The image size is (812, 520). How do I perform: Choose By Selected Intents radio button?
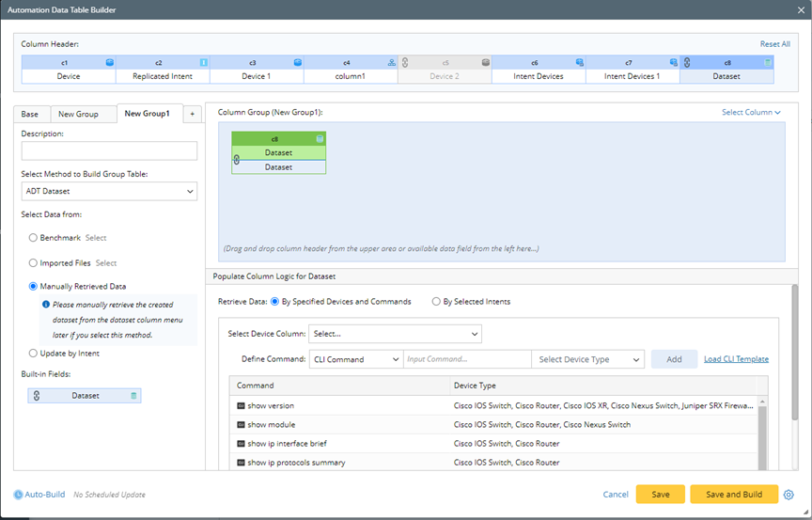pos(436,302)
